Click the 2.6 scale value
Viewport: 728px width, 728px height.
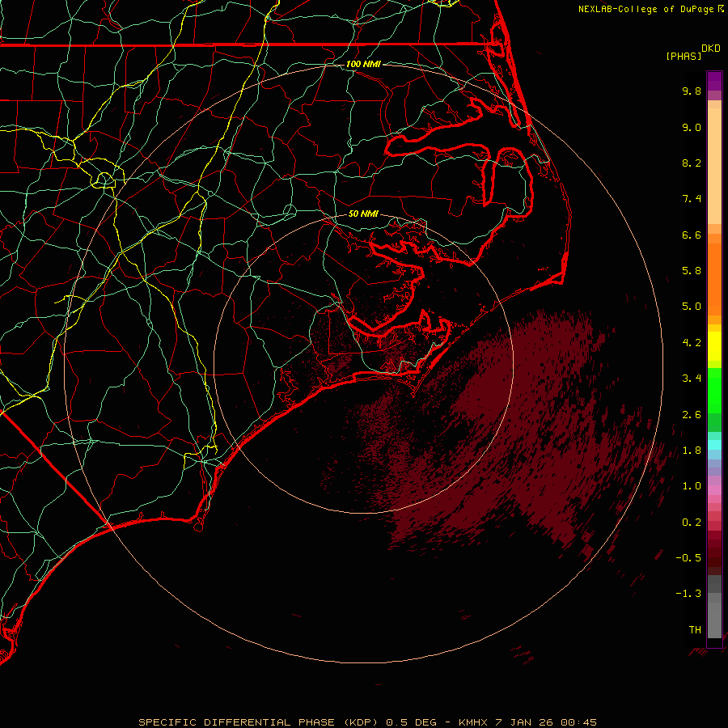pos(692,415)
